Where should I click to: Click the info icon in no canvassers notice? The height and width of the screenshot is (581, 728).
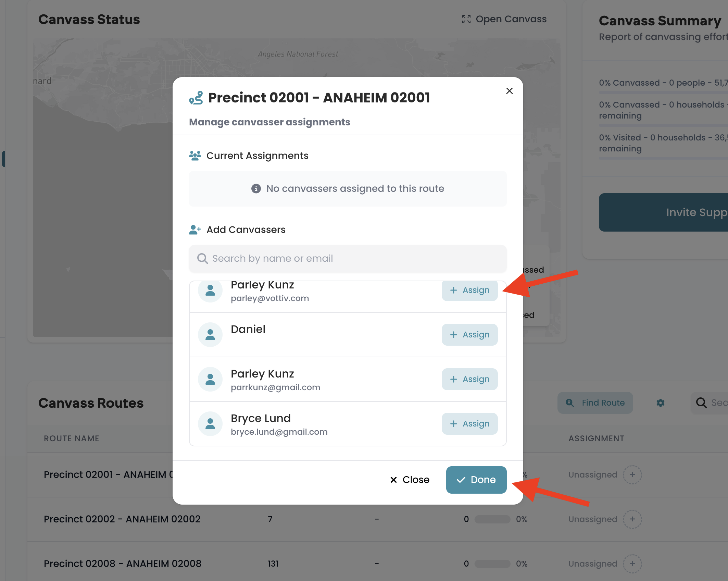click(x=256, y=189)
